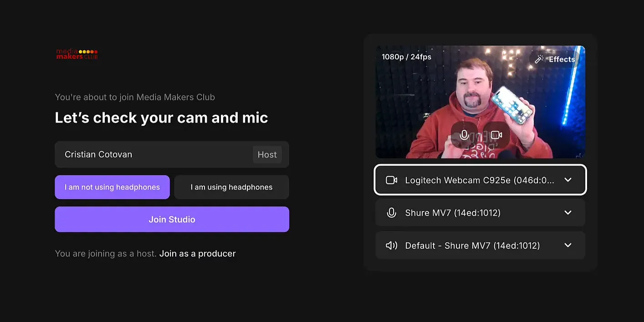The width and height of the screenshot is (644, 322).
Task: Expand the Shure MV7 microphone chevron
Action: 568,213
